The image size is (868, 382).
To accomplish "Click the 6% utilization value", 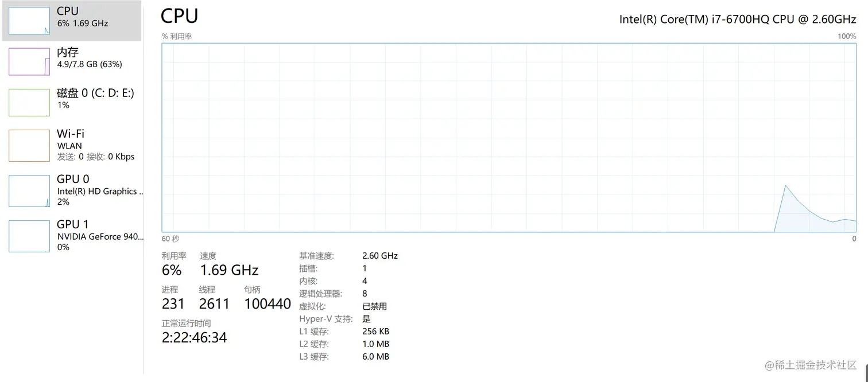I will pos(172,270).
